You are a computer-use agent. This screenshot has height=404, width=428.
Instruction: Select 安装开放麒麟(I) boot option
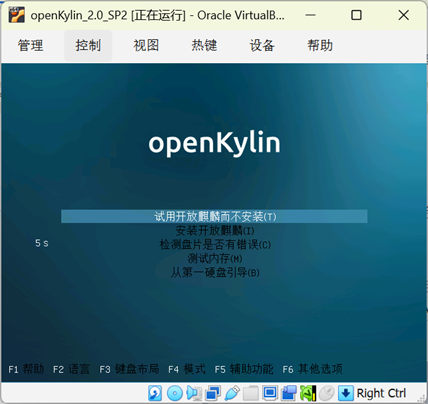click(215, 230)
